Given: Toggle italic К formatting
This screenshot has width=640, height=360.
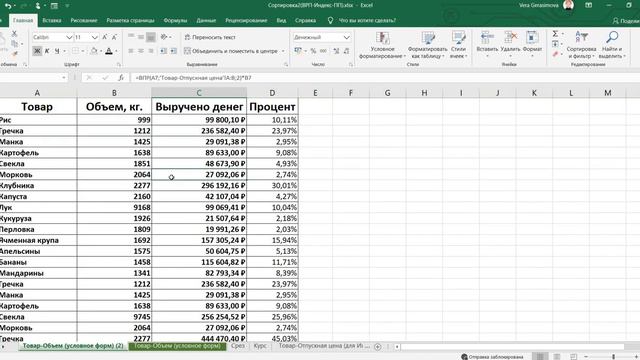Looking at the screenshot, I should [47, 51].
